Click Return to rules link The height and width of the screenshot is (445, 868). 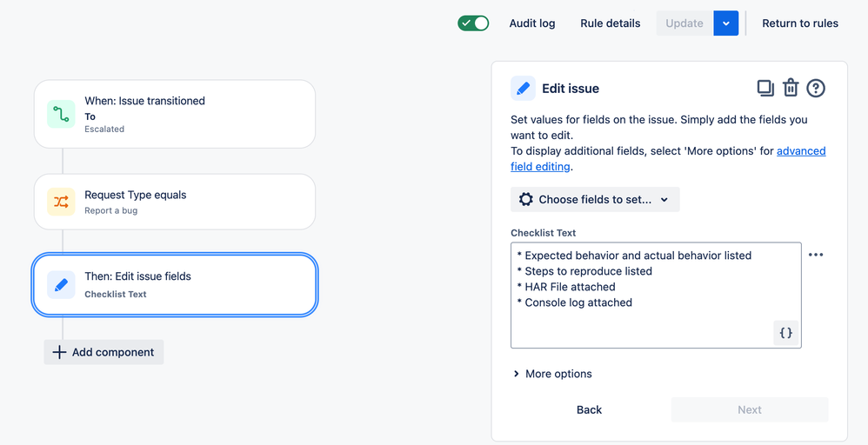tap(800, 23)
